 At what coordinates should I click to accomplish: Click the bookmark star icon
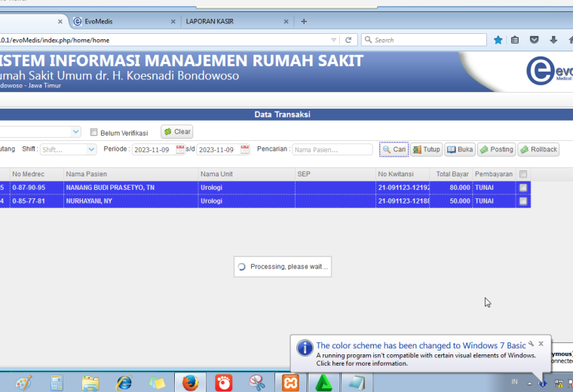[x=498, y=40]
